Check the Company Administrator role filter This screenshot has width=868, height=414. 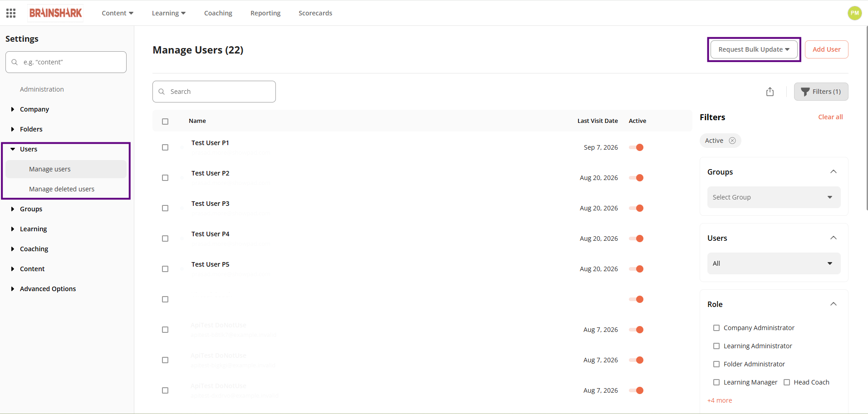pos(716,328)
